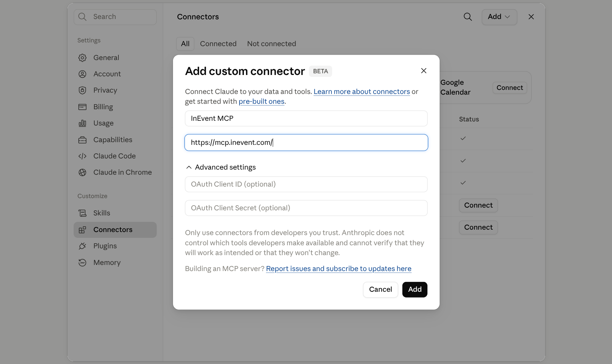Viewport: 612px width, 364px height.
Task: Open Privacy settings
Action: pos(115,90)
